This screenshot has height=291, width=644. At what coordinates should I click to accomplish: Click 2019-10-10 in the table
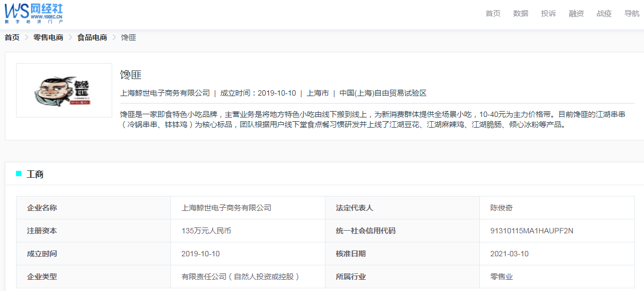click(x=201, y=254)
